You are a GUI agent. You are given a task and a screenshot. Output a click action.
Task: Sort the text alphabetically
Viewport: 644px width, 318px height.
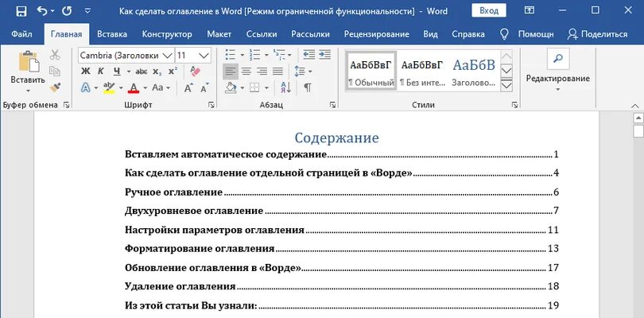coord(285,87)
